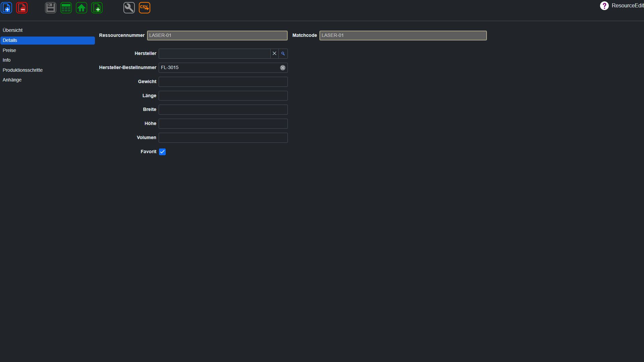Click the red delete document icon
Image resolution: width=644 pixels, height=362 pixels.
22,8
